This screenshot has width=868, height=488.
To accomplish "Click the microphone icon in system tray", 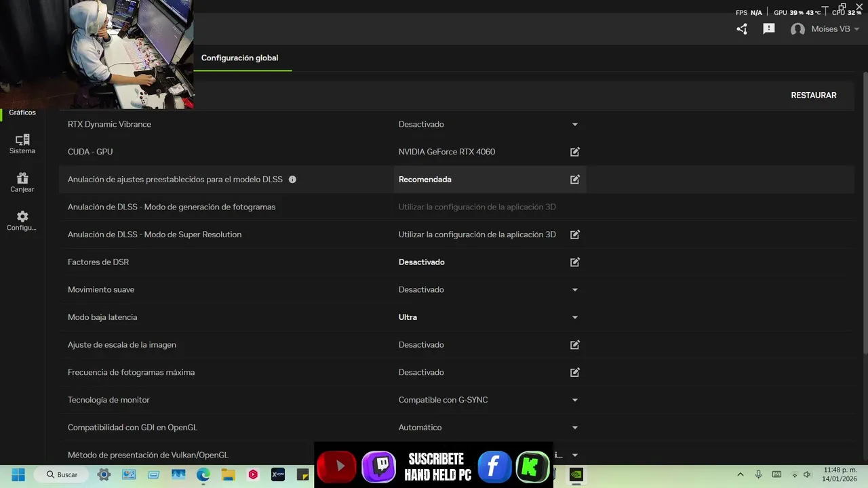I will (x=759, y=474).
